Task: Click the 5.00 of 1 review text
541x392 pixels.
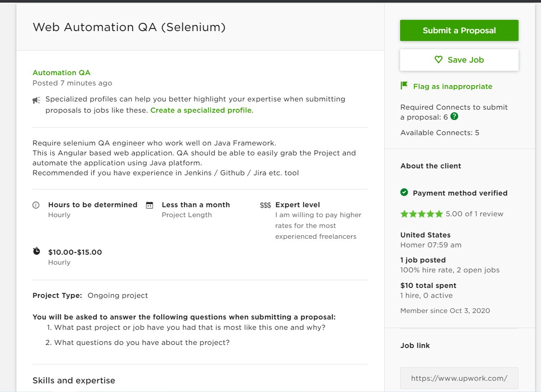Action: [x=474, y=214]
